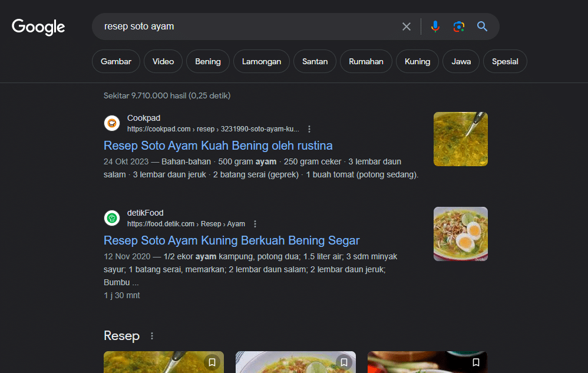Click the detikFood favicon icon
Viewport: 588px width, 373px height.
(x=112, y=218)
